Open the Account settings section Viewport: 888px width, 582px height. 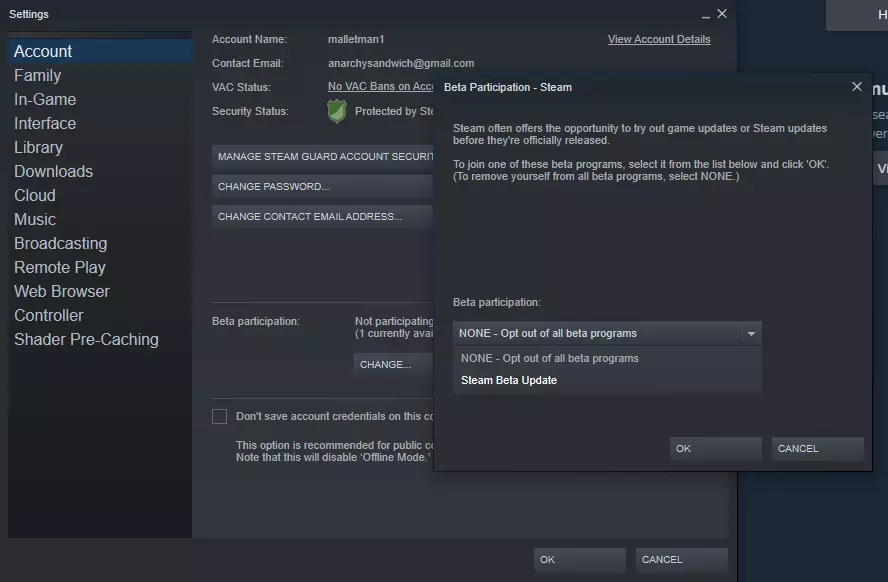(x=100, y=51)
